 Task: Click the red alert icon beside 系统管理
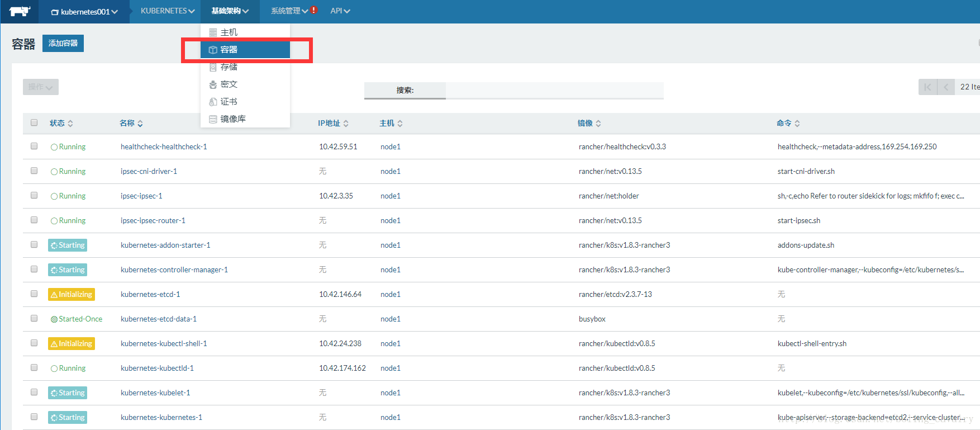[314, 10]
